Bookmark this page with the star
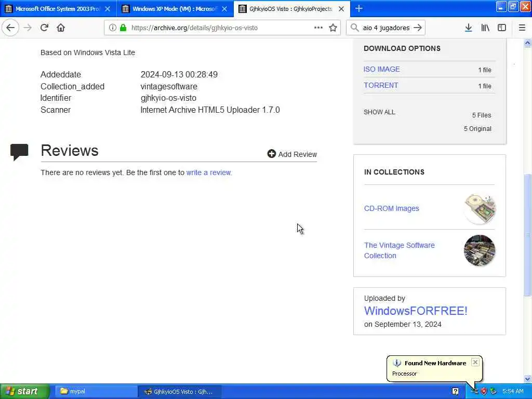 click(333, 28)
